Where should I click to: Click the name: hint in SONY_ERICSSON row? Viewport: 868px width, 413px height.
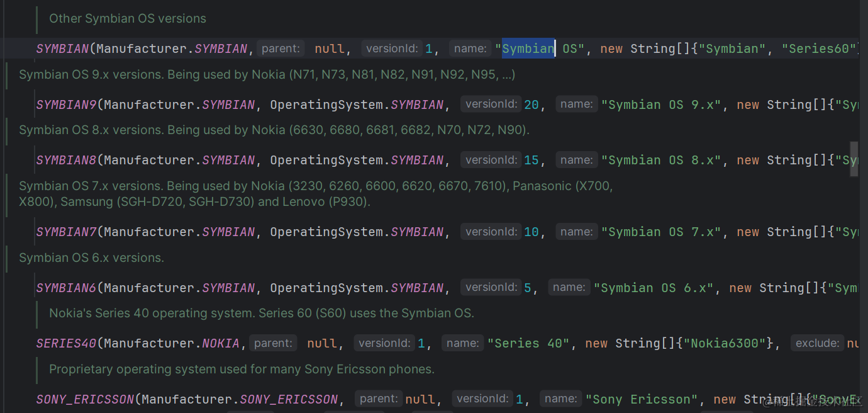click(561, 399)
